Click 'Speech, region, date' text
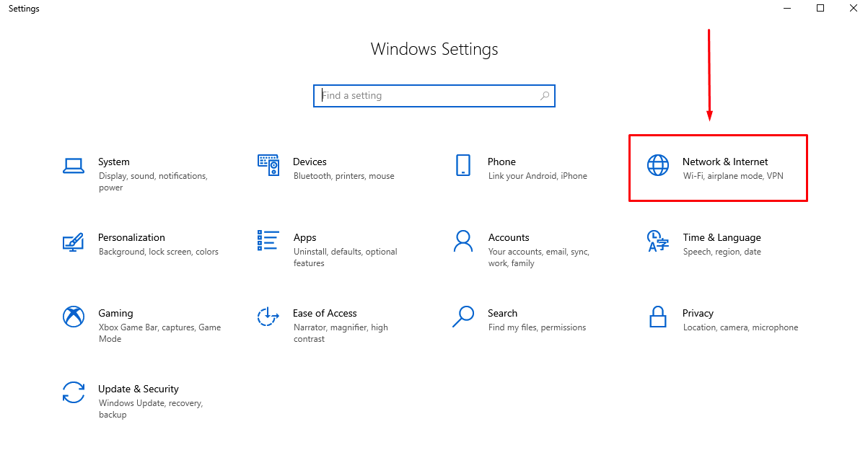Screen dimensions: 868x463 pos(722,252)
